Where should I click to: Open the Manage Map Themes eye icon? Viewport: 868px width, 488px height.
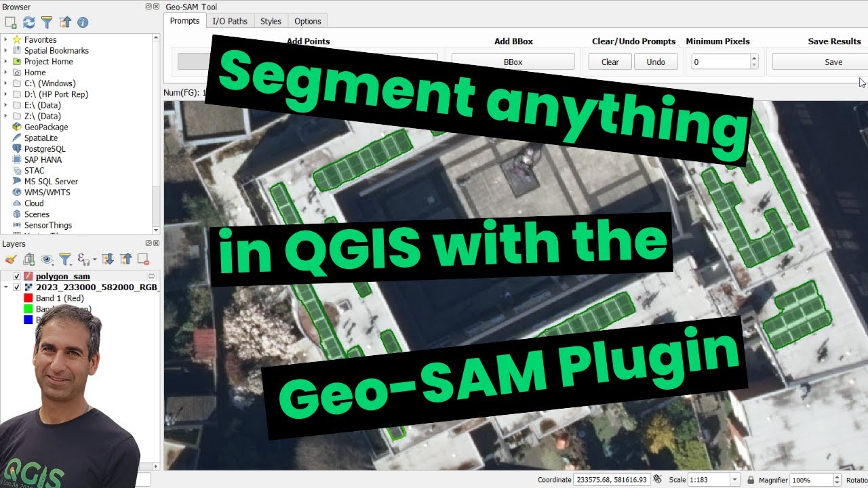47,259
